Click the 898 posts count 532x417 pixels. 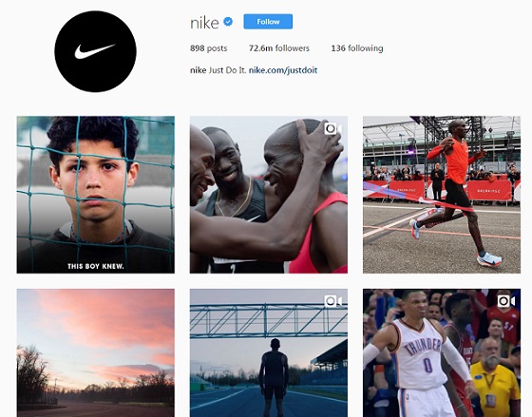tap(208, 48)
